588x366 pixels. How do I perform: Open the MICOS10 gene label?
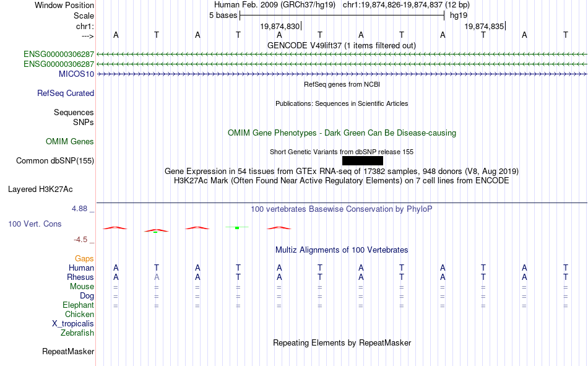76,74
